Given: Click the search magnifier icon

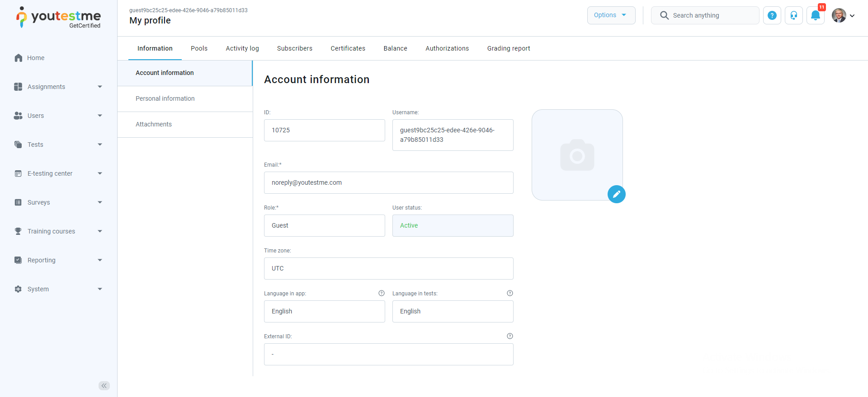Looking at the screenshot, I should [x=664, y=15].
